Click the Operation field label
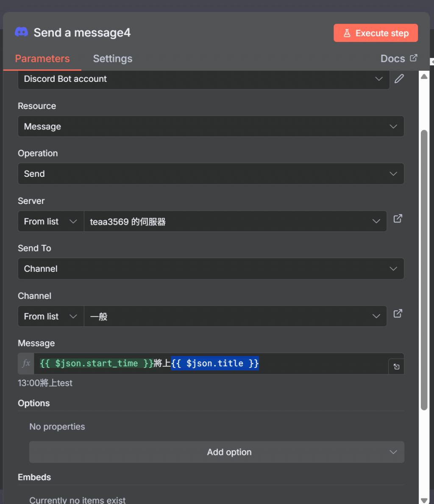 [x=38, y=153]
